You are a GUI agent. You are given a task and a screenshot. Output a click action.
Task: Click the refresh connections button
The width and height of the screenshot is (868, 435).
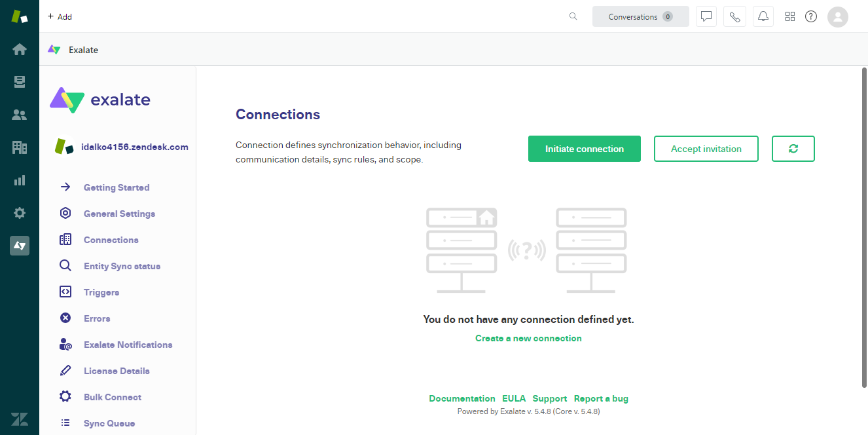click(793, 149)
